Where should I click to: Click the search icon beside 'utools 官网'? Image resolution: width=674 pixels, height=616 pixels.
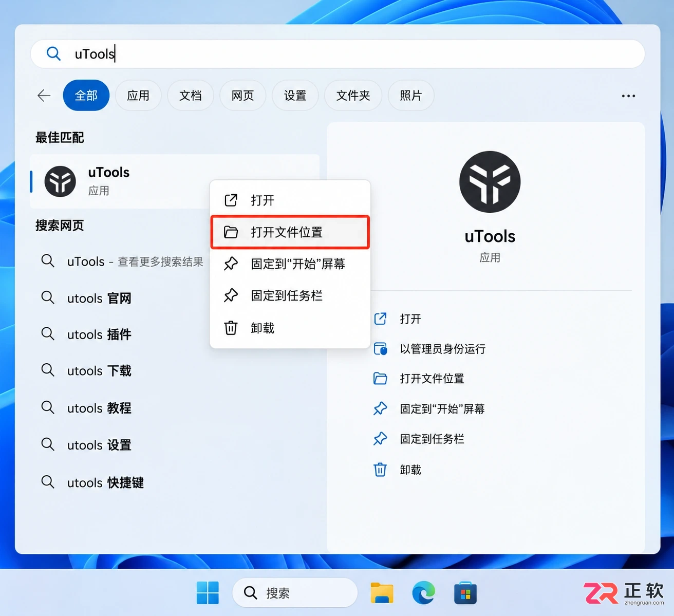point(48,297)
